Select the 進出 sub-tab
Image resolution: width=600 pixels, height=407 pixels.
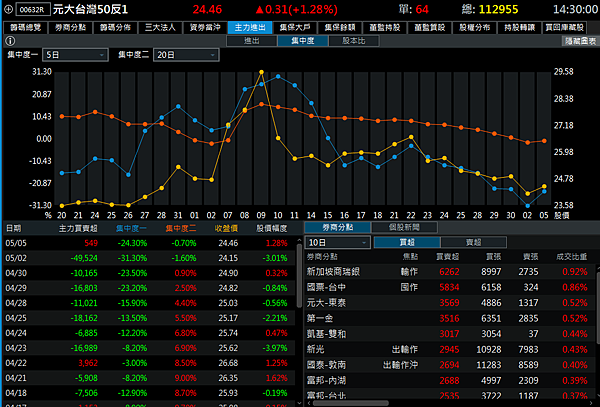tap(253, 41)
